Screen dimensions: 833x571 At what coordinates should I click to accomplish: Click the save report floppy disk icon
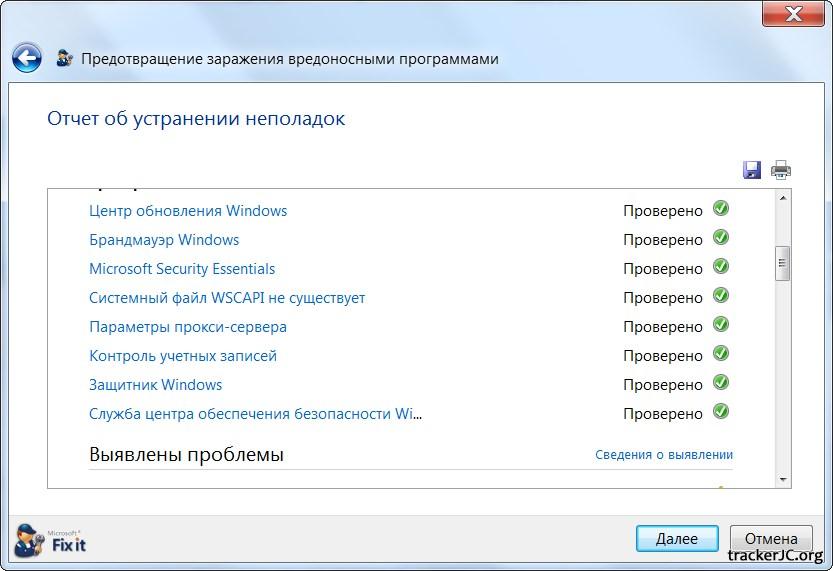(x=752, y=170)
